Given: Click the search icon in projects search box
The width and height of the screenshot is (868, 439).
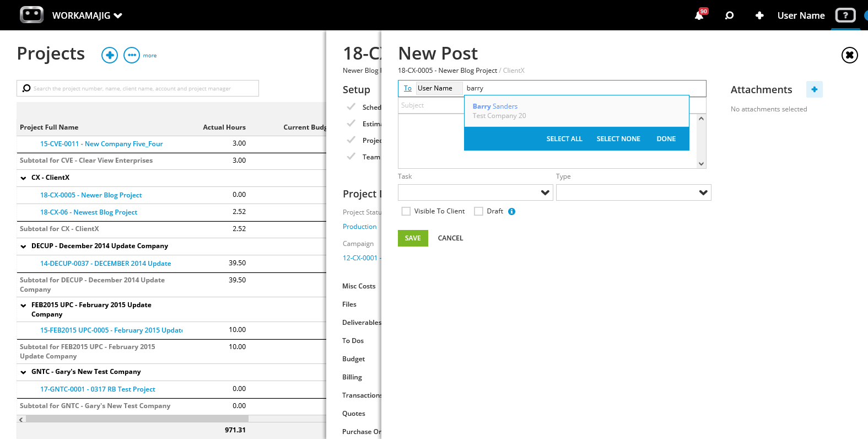Looking at the screenshot, I should [26, 88].
